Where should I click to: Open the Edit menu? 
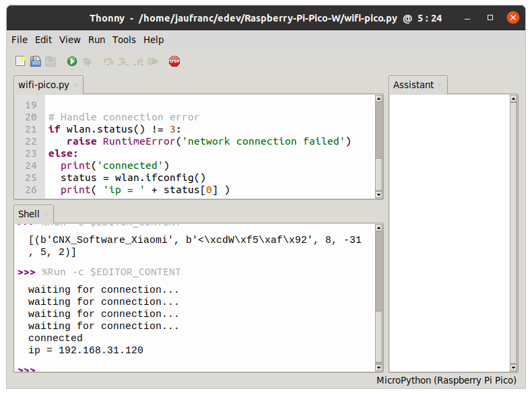coord(43,40)
